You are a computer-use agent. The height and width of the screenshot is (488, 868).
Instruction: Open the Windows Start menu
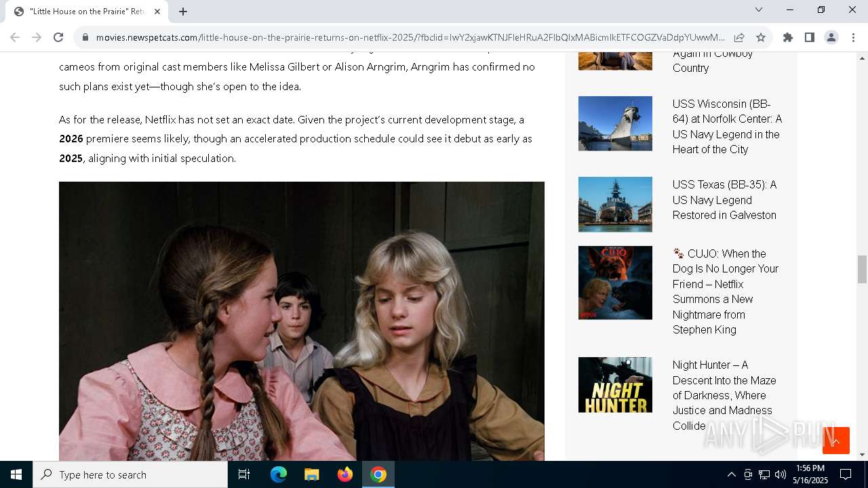[16, 474]
